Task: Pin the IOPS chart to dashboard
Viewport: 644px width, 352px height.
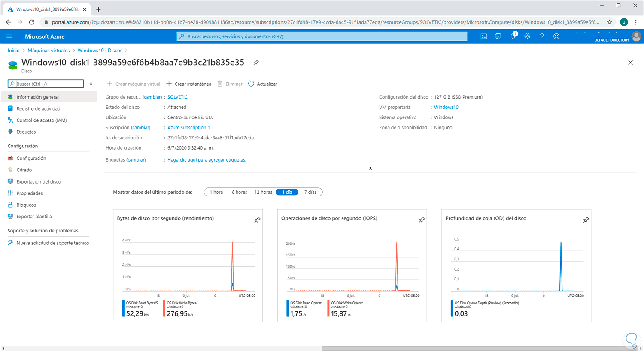Action: click(x=421, y=220)
